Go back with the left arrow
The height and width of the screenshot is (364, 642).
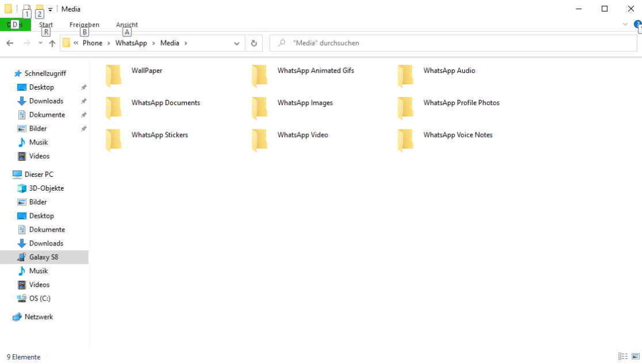point(10,43)
